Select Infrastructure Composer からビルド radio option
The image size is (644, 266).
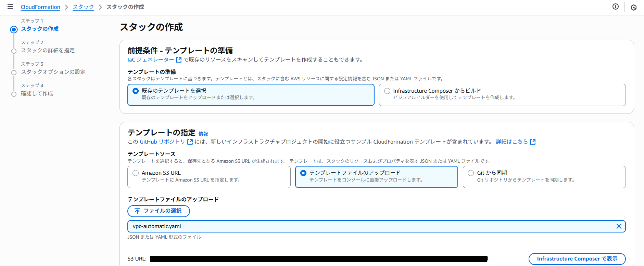tap(387, 91)
